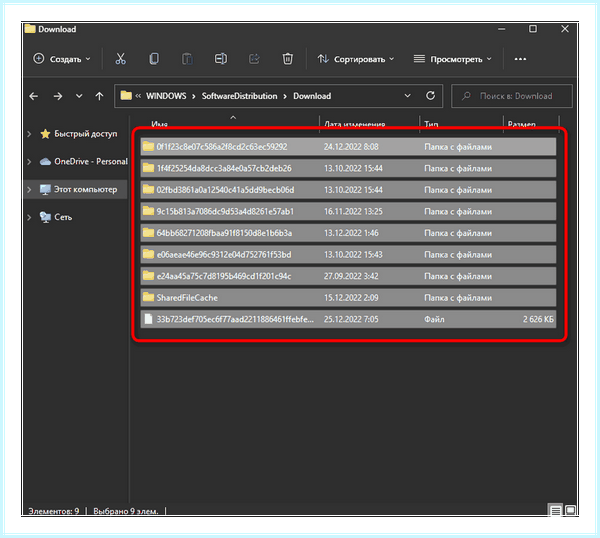This screenshot has width=600, height=538.
Task: Select folder 02fbd3861a0a12540c41a5dd9becb06d
Action: 348,190
